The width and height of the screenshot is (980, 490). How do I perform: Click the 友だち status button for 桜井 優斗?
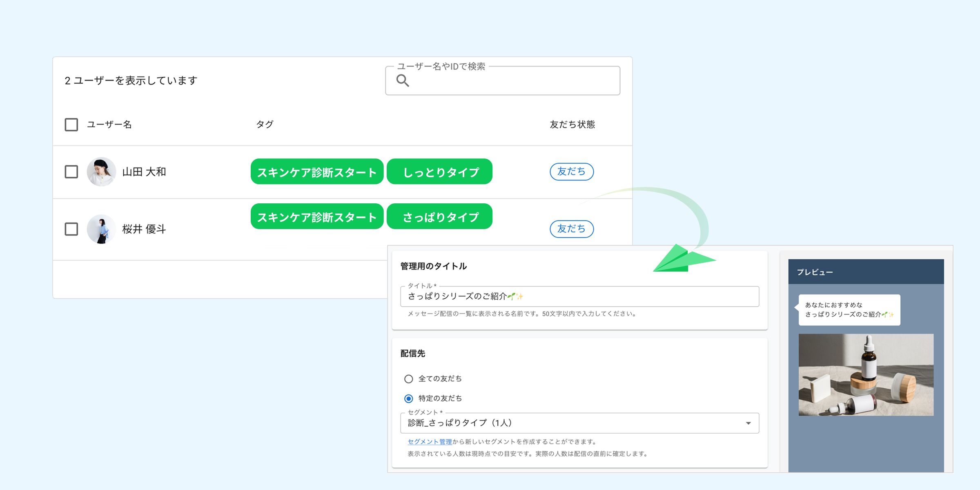572,229
